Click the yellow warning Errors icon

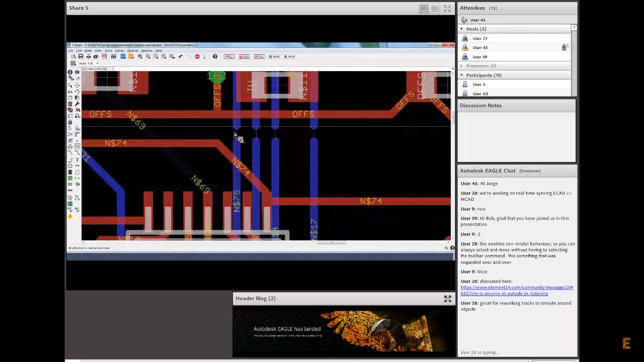(70, 216)
